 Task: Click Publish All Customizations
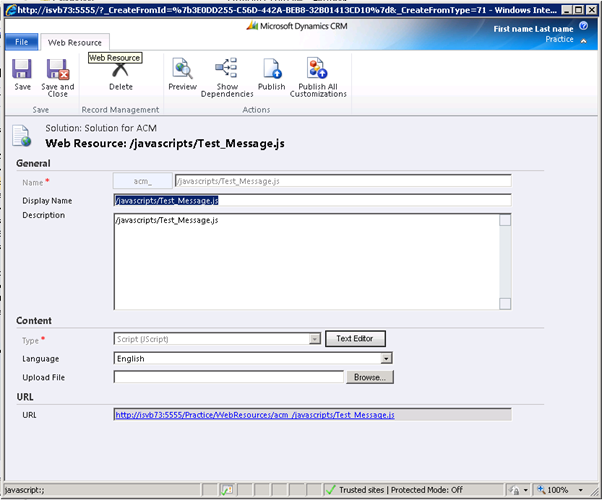point(318,78)
